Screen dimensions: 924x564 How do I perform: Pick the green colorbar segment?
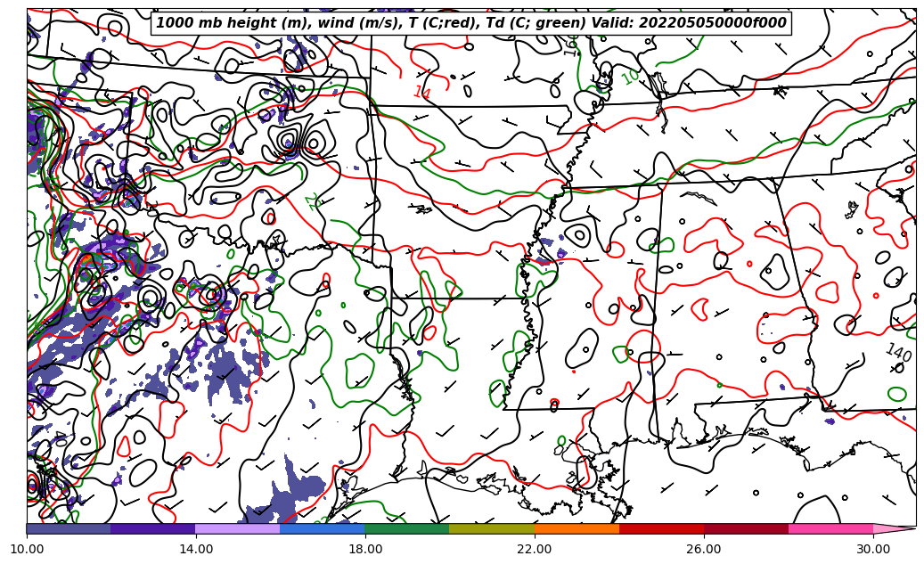407,528
